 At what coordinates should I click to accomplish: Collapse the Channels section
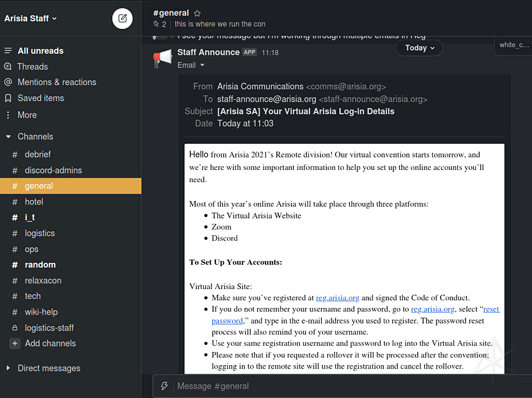[8, 137]
